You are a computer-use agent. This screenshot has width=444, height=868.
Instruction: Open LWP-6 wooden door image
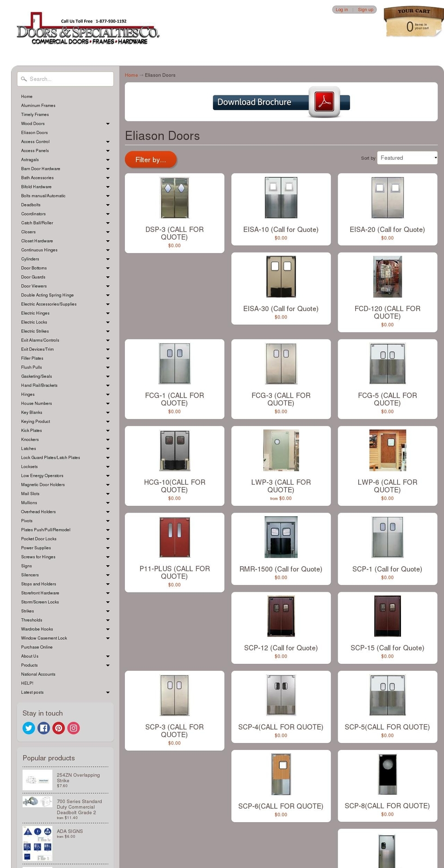[x=388, y=450]
